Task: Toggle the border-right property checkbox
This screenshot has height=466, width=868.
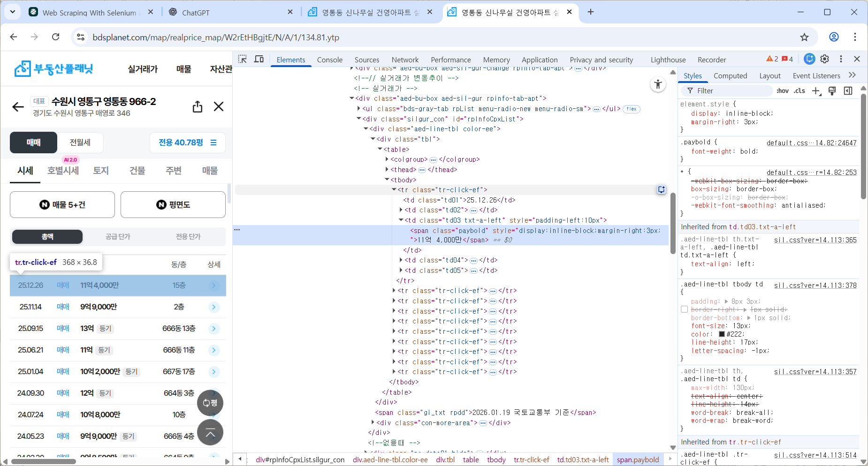Action: point(685,309)
